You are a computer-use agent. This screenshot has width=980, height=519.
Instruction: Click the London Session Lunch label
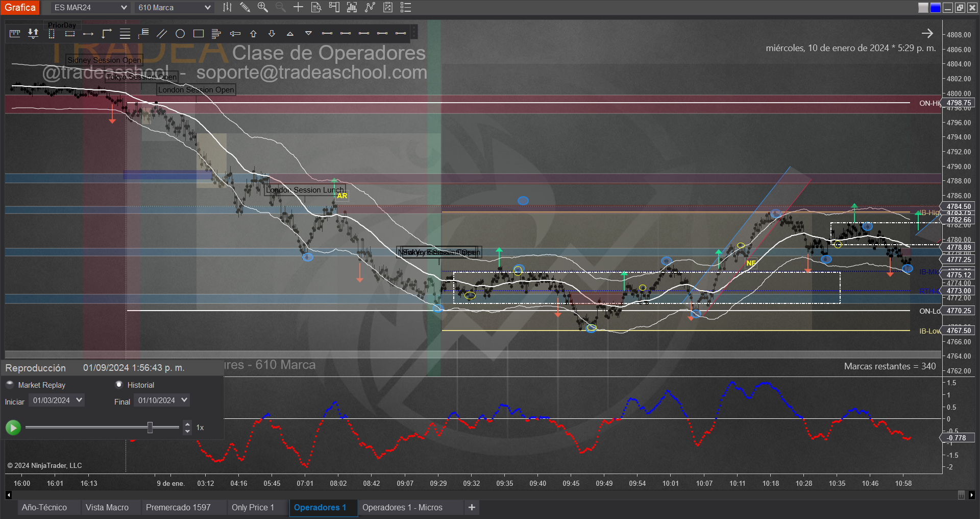pos(305,190)
